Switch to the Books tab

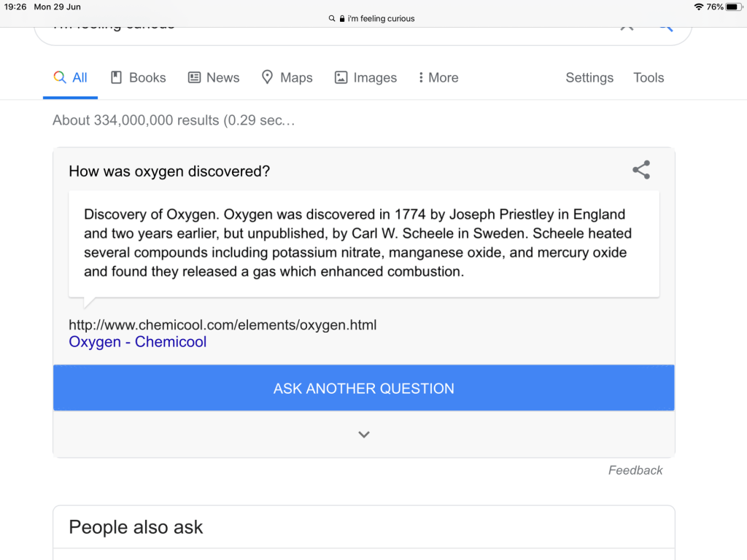[x=138, y=77]
